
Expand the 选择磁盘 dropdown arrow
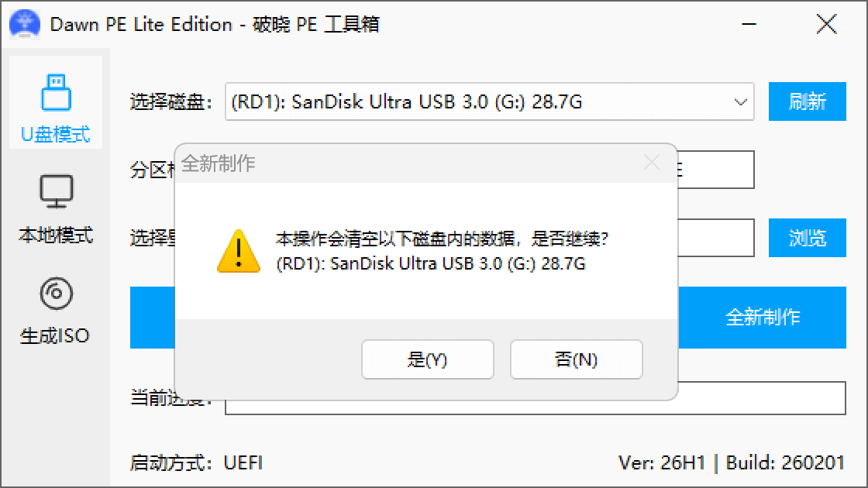(740, 101)
